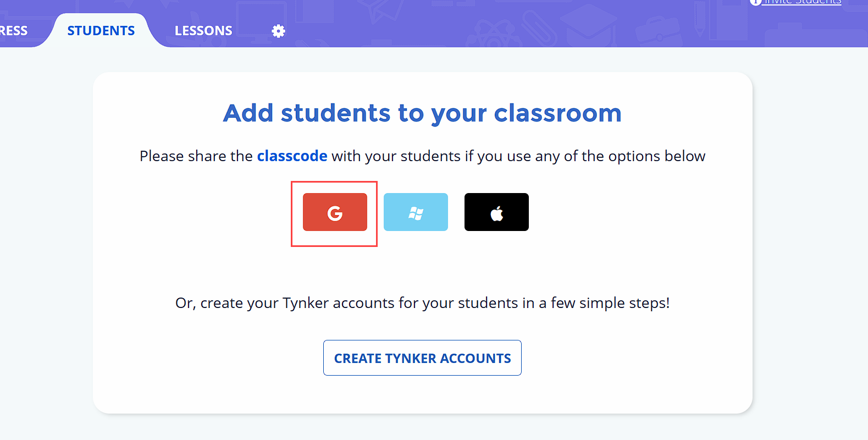The width and height of the screenshot is (868, 440).
Task: Select the STUDENTS tab
Action: [101, 31]
